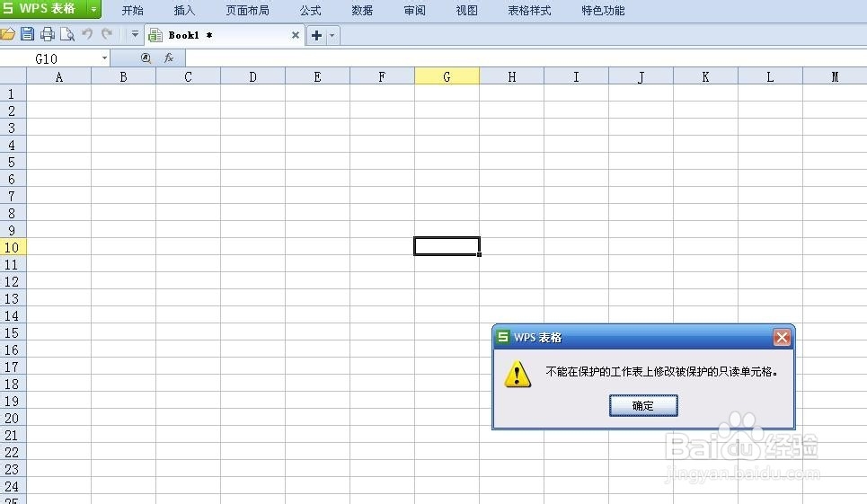Click the select-all corner of the grid

tap(13, 75)
